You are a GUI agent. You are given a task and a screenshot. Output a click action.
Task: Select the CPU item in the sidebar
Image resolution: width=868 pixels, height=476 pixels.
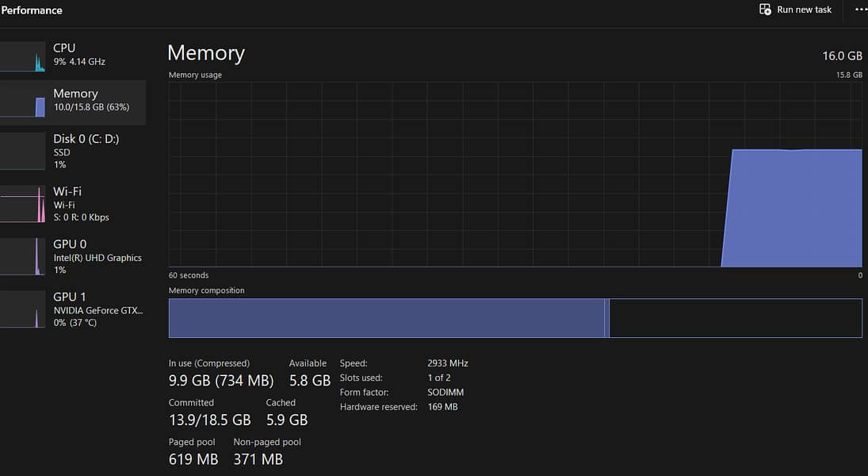[78, 54]
